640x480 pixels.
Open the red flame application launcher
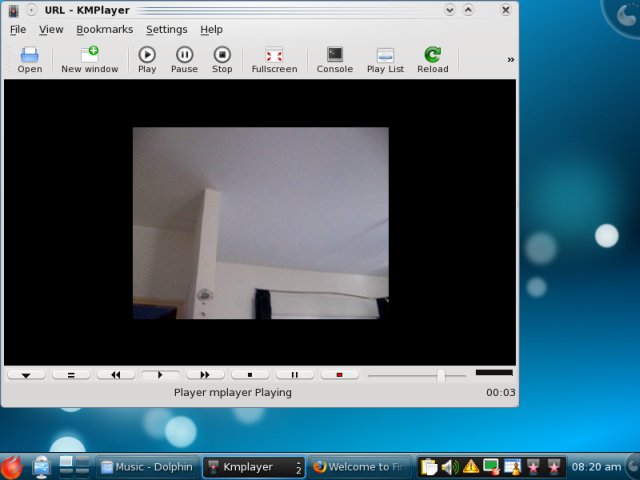click(x=12, y=467)
